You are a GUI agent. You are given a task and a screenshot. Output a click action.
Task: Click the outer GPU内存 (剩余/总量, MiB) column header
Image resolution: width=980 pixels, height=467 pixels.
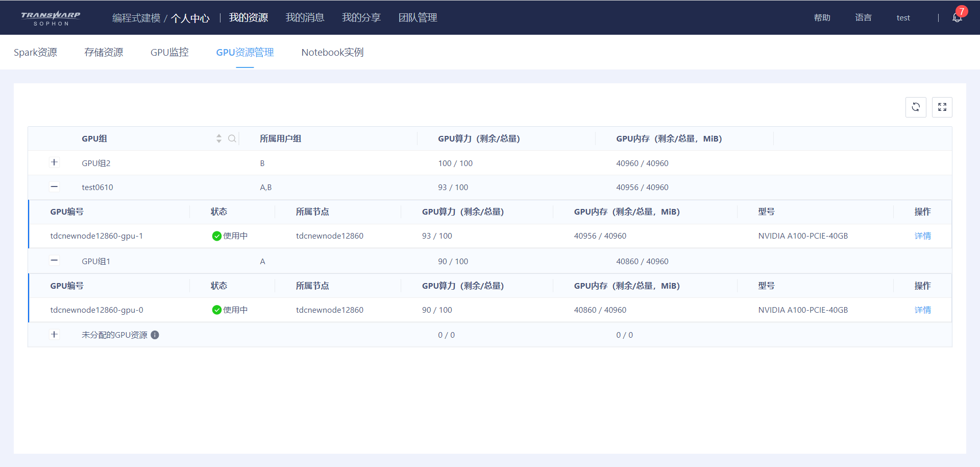pos(669,138)
